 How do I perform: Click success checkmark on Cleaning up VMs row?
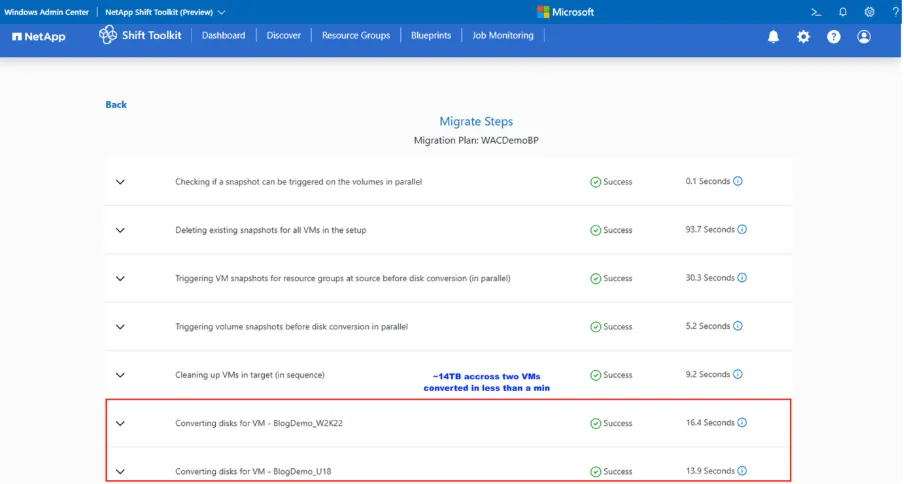(596, 375)
